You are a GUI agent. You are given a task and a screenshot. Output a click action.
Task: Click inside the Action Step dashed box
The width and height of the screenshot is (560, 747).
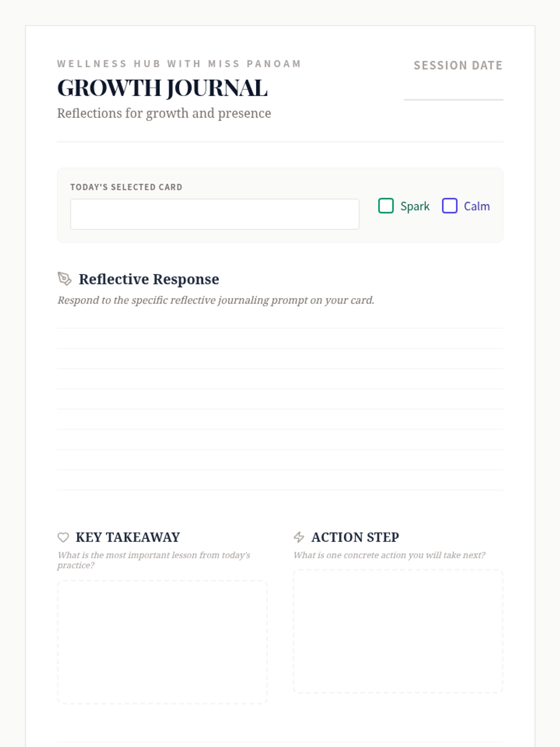click(x=398, y=631)
